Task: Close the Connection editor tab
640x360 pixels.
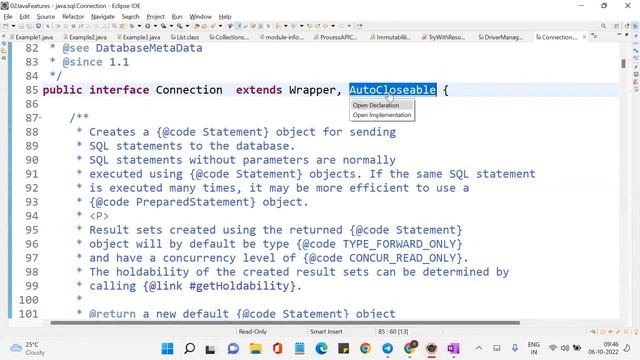Action: 584,37
